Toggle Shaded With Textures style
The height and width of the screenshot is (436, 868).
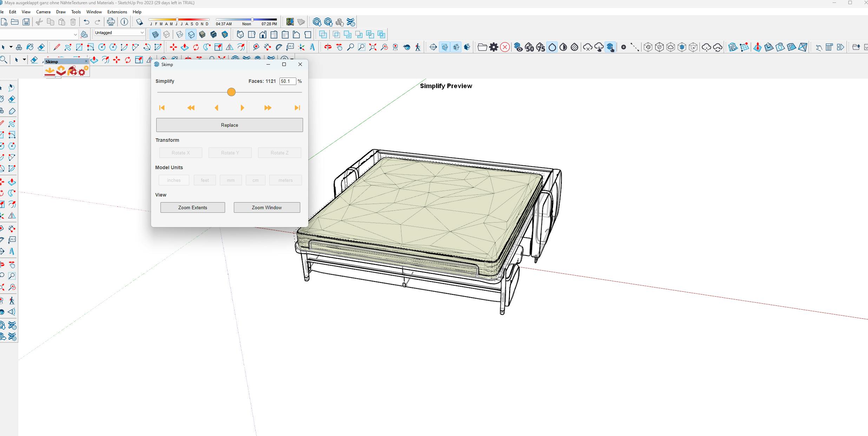213,34
